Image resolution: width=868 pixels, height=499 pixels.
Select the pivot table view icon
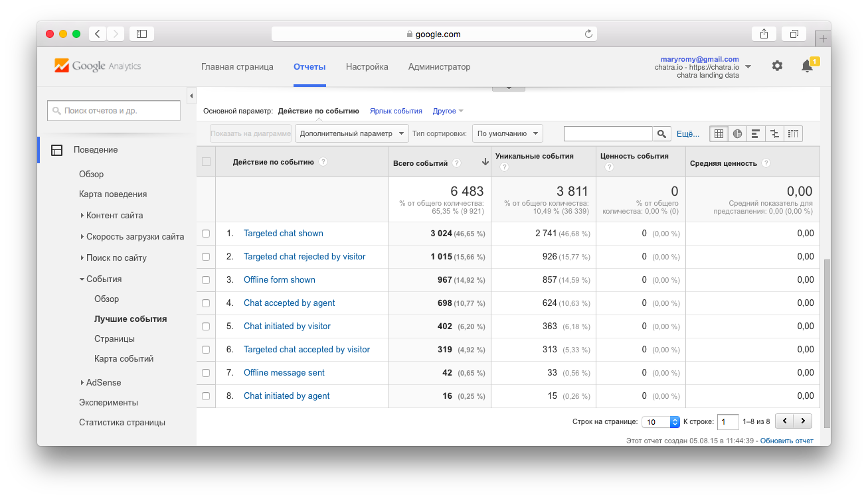click(x=793, y=134)
